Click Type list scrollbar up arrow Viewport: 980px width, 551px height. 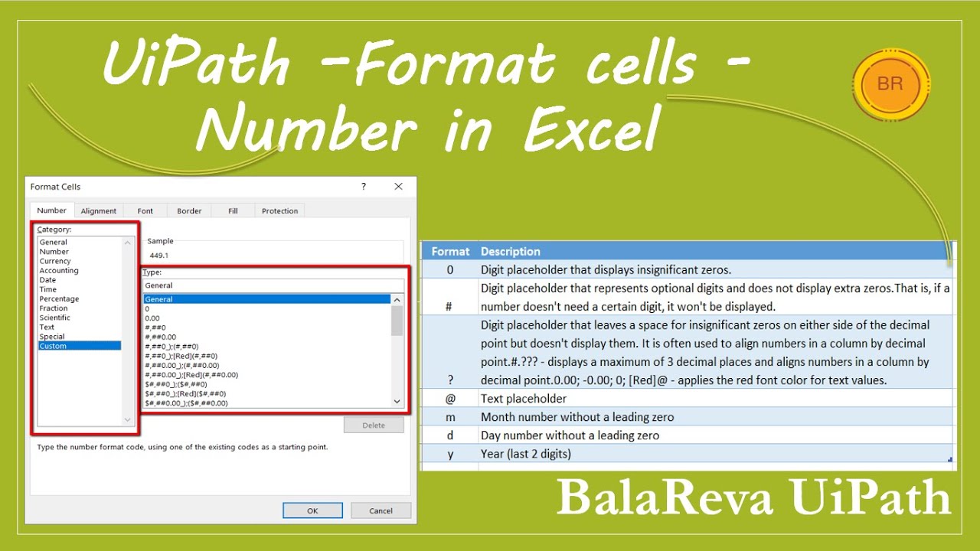[x=397, y=300]
